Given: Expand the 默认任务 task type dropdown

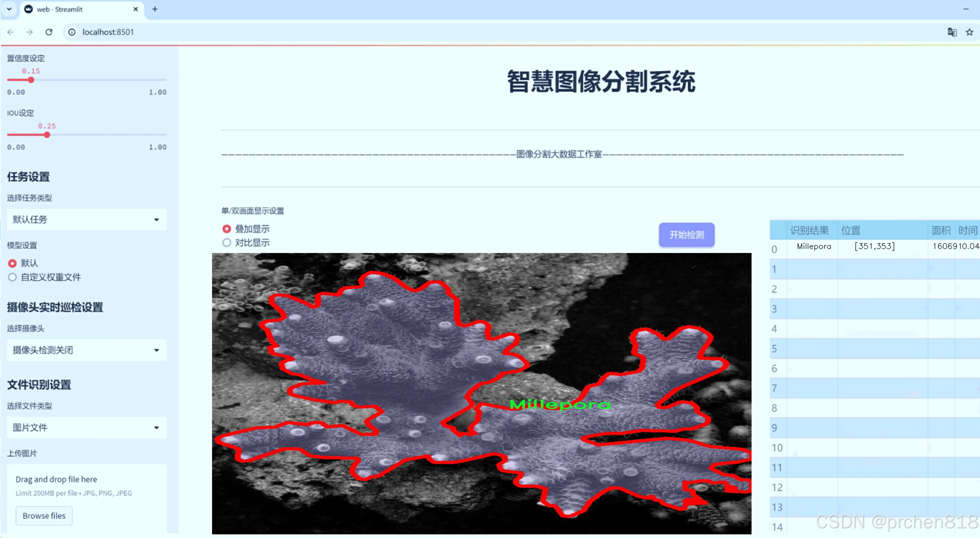Looking at the screenshot, I should point(87,220).
